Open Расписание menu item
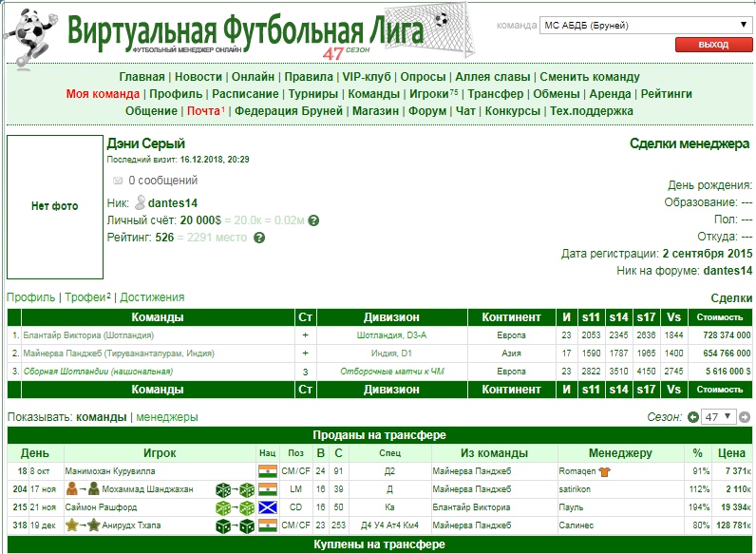756x554 pixels. pyautogui.click(x=245, y=94)
